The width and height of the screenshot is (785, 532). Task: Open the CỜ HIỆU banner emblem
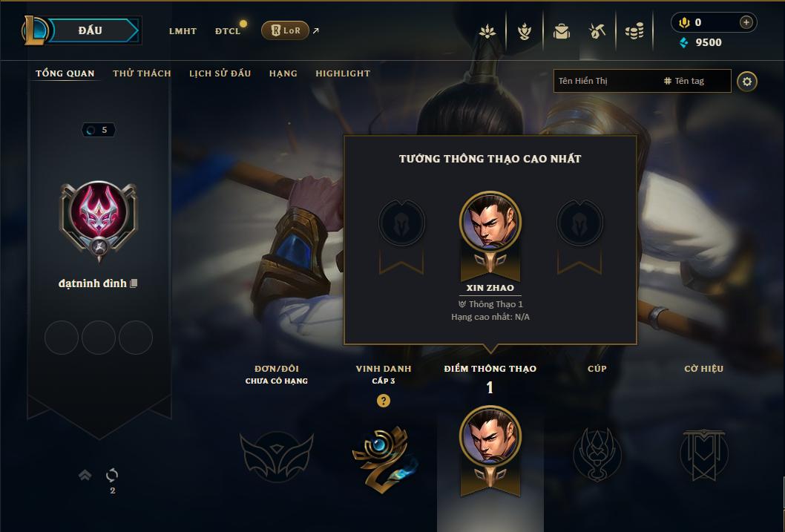pos(703,455)
